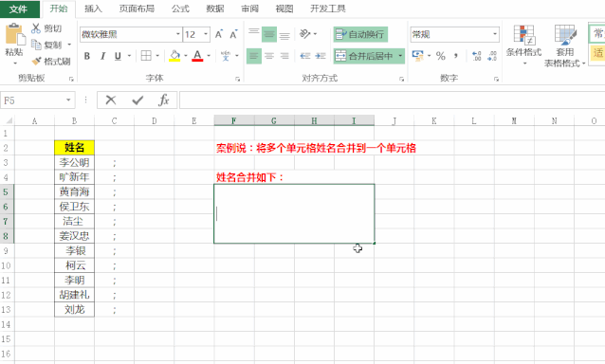The image size is (605, 364).
Task: Click Insert Function fx button
Action: point(164,100)
